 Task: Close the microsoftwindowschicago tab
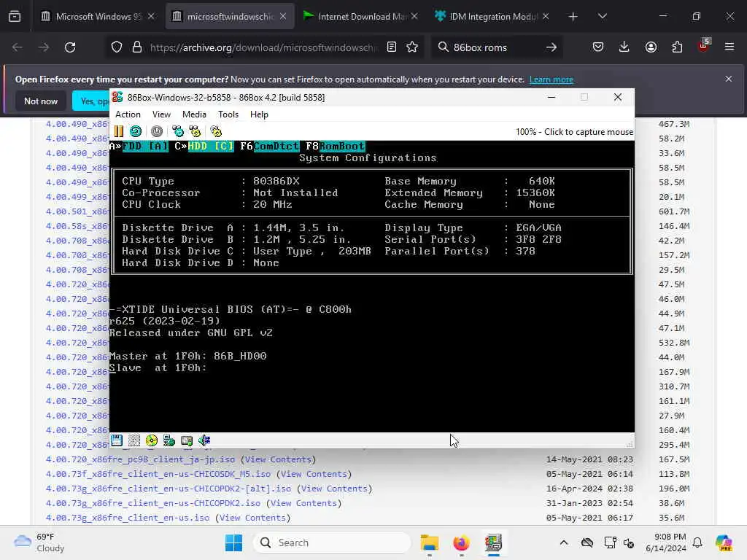tap(283, 16)
